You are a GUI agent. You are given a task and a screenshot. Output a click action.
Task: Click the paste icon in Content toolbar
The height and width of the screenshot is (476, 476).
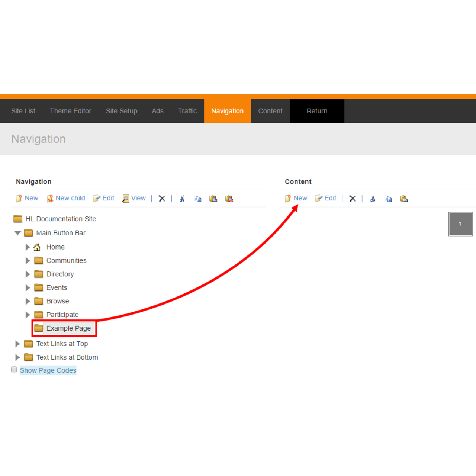(404, 199)
